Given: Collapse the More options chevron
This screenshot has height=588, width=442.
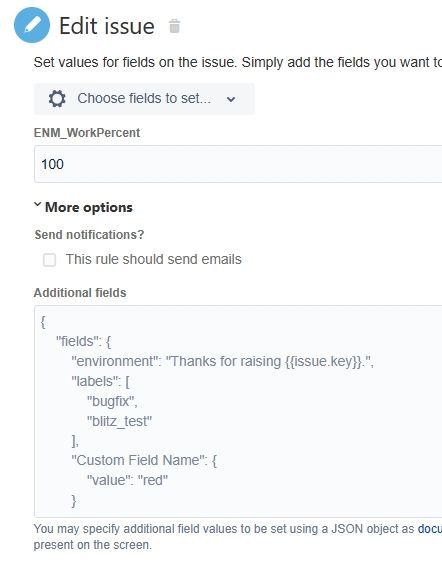Looking at the screenshot, I should (x=37, y=205).
